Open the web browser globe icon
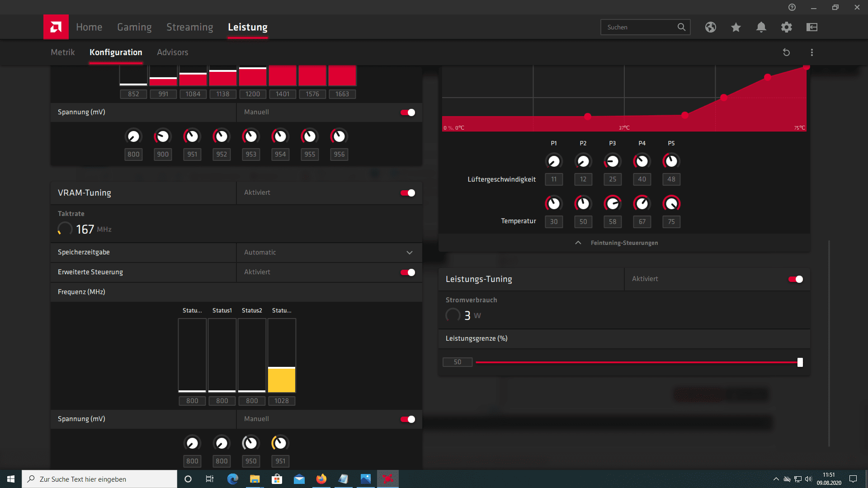868x488 pixels. [x=711, y=27]
